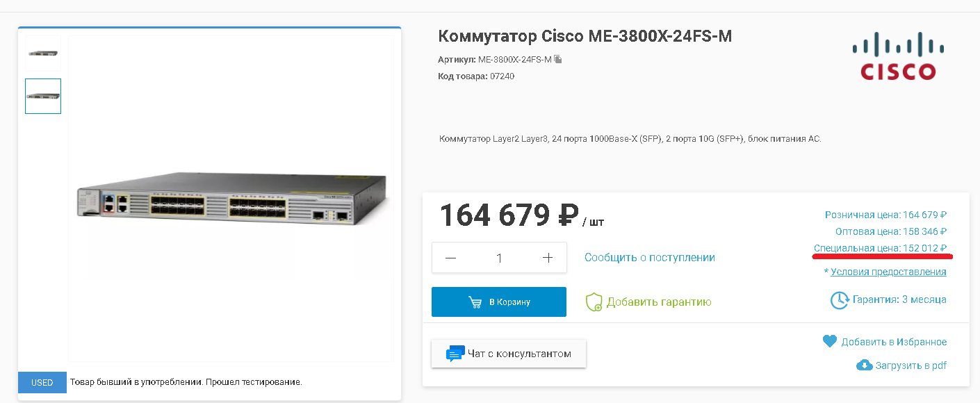Click the clock warranty period icon

(840, 300)
